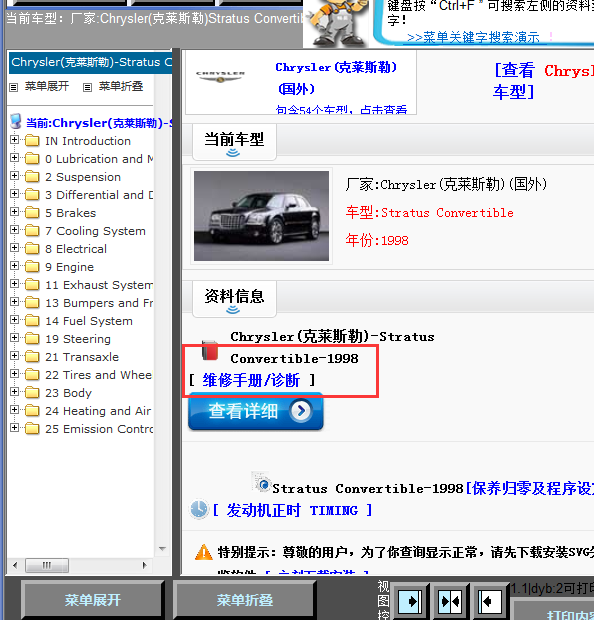Click the black Chrysler car thumbnail
Viewport: 594px width, 620px height.
tap(261, 216)
